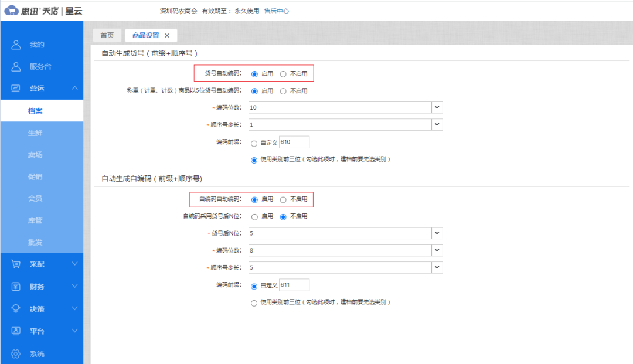Open the 我的 section in the sidebar
Image resolution: width=633 pixels, height=364 pixels.
[x=35, y=44]
